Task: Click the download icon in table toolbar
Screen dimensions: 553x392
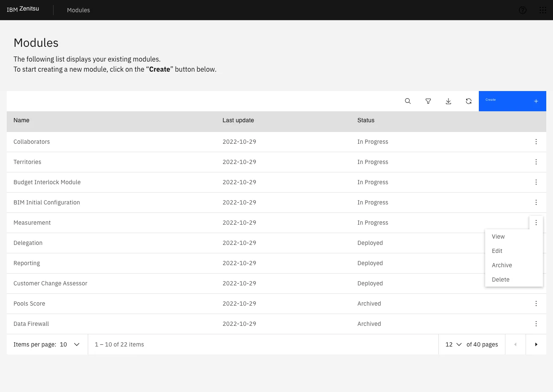Action: click(x=448, y=101)
